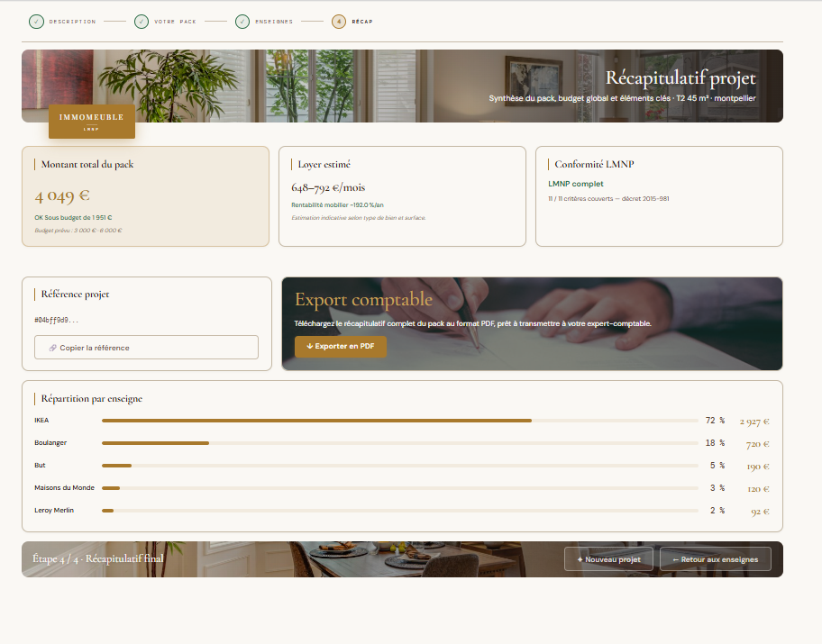
Task: Switch to the Enseignes step label
Action: click(274, 22)
